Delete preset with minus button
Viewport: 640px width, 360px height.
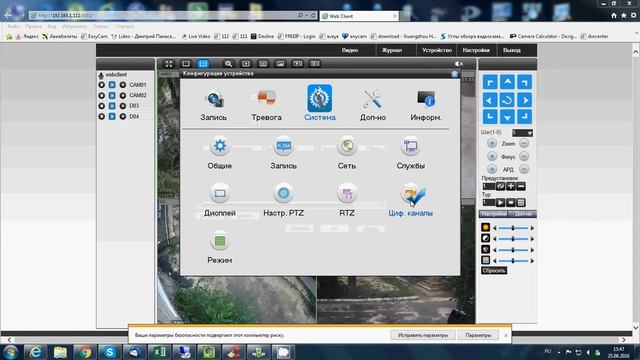(521, 187)
